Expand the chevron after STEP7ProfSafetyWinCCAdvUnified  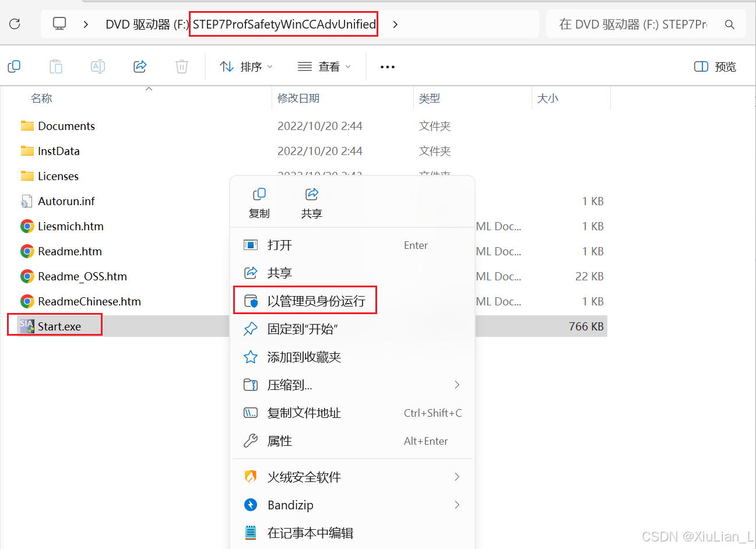395,24
